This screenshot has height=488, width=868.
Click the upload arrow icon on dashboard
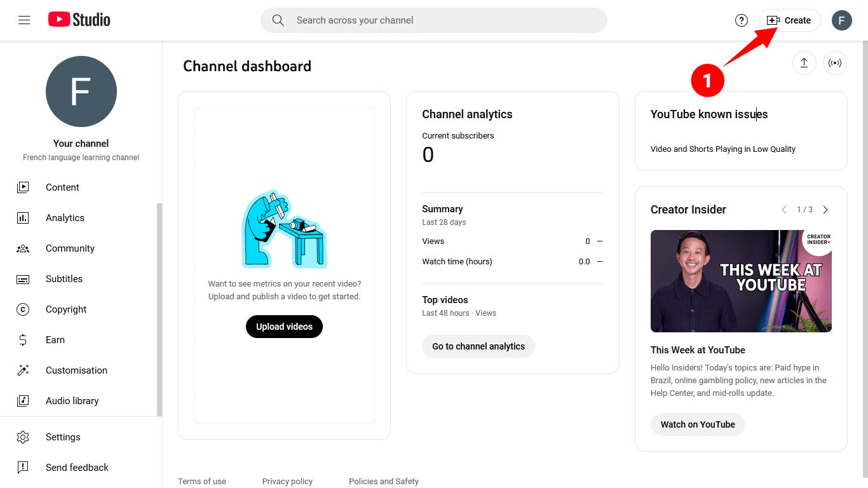(804, 63)
